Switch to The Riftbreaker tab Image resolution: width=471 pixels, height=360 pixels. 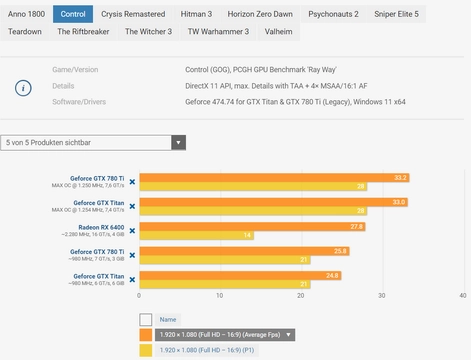pyautogui.click(x=83, y=32)
